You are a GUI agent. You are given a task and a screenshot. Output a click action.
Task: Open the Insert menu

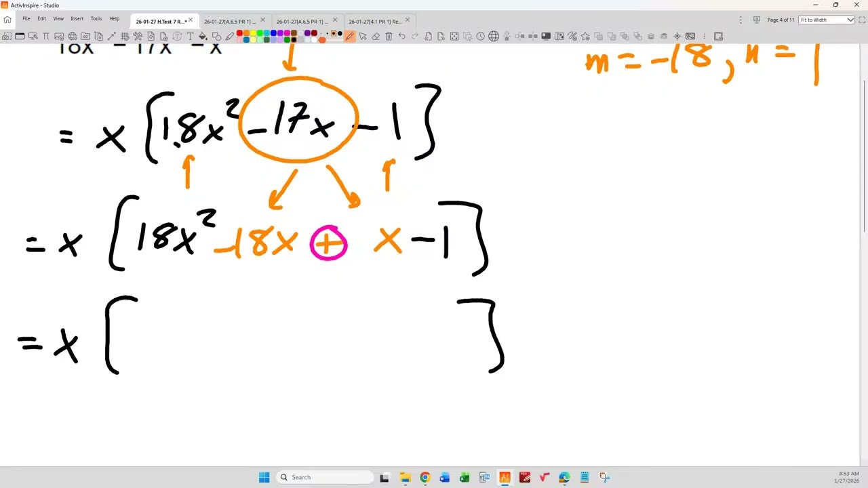point(77,18)
